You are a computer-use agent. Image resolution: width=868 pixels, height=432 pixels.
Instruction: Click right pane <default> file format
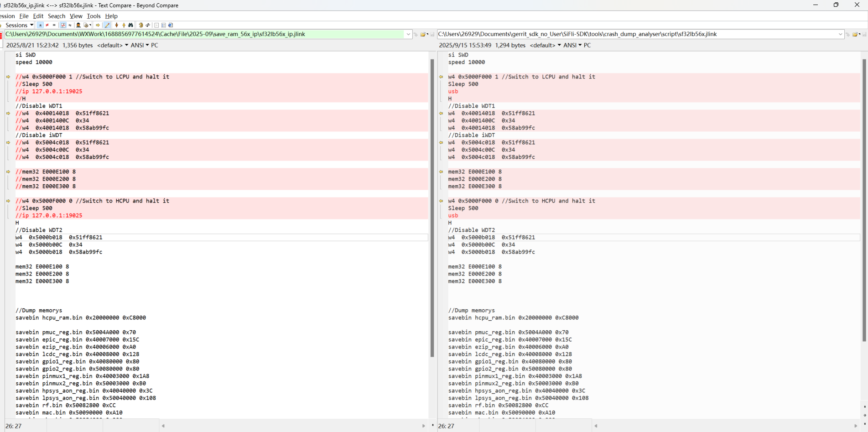pyautogui.click(x=545, y=45)
